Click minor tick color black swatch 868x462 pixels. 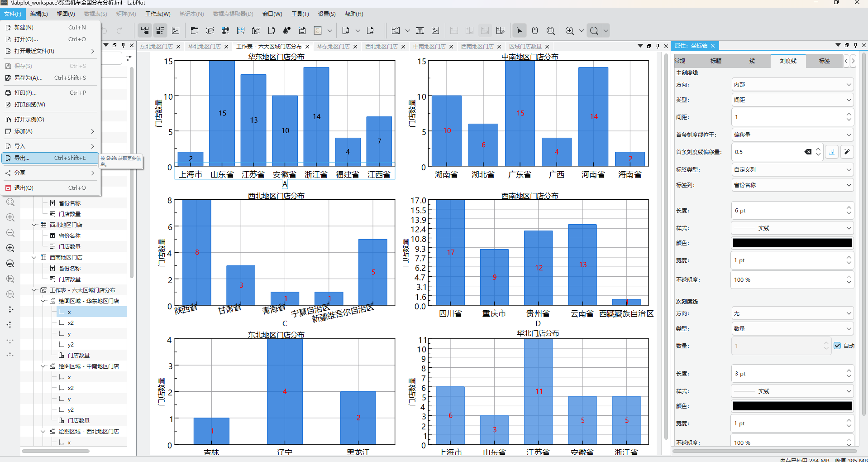[792, 406]
